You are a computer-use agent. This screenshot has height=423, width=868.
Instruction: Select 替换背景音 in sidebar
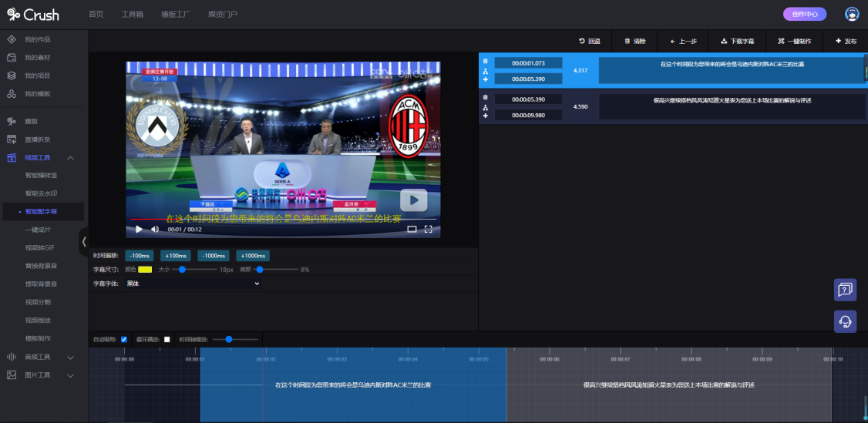tap(41, 266)
